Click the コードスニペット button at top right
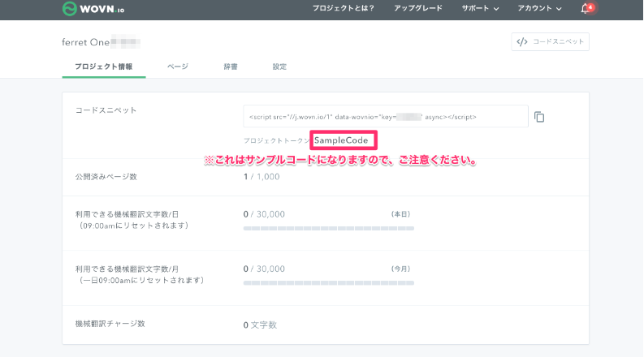This screenshot has width=644, height=357. pos(550,42)
